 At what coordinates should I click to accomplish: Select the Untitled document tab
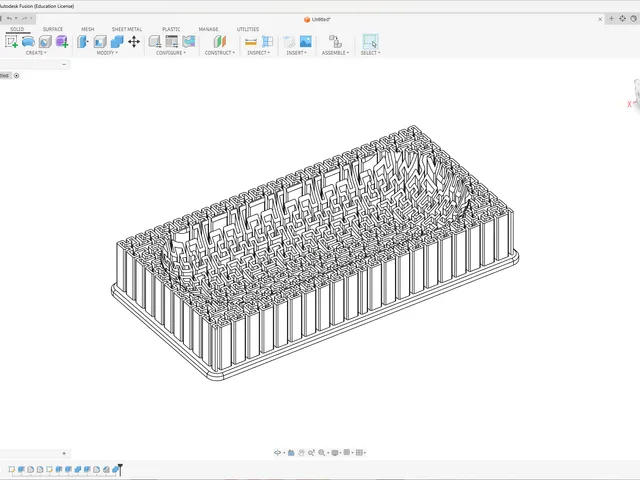click(317, 20)
